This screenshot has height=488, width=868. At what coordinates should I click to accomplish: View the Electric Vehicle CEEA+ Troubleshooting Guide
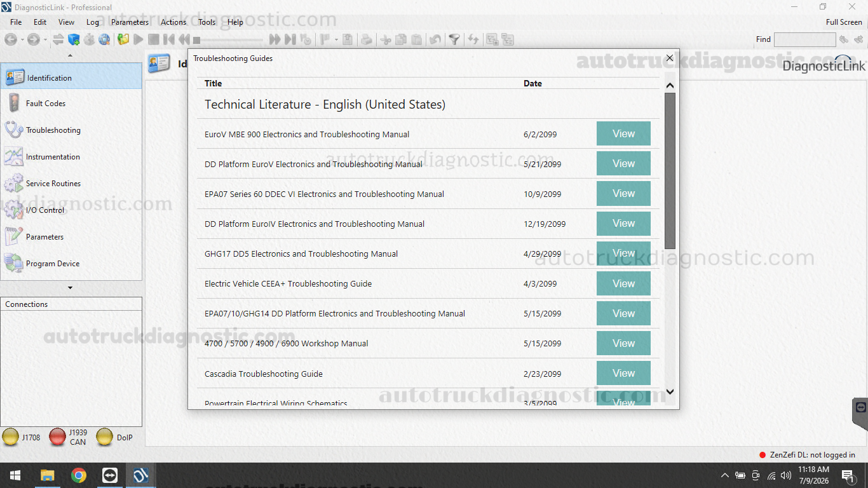pos(623,283)
